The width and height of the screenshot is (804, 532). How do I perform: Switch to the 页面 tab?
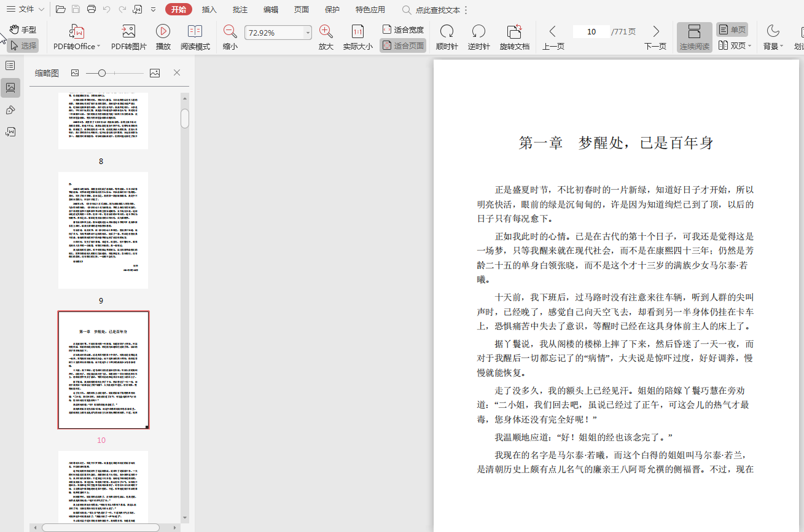click(x=302, y=9)
